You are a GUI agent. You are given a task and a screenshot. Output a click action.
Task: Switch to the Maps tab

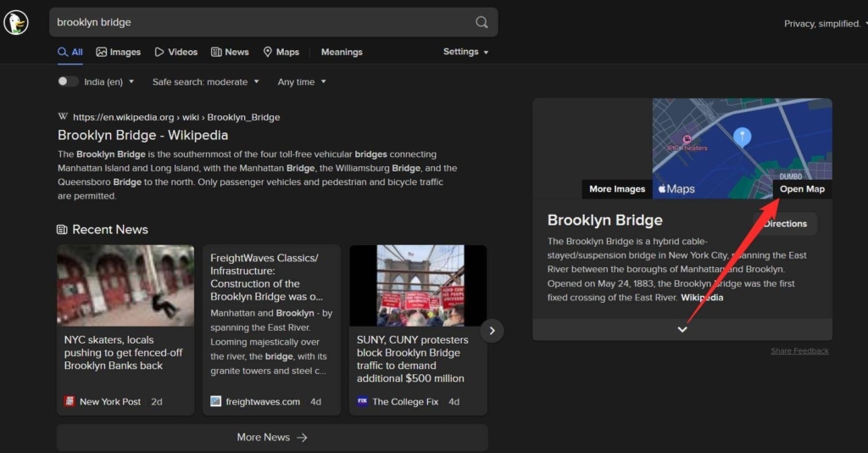pos(281,52)
